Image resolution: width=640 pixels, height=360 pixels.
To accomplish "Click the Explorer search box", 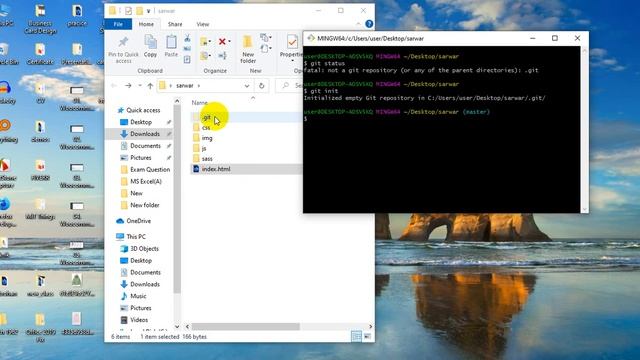I will click(x=290, y=86).
